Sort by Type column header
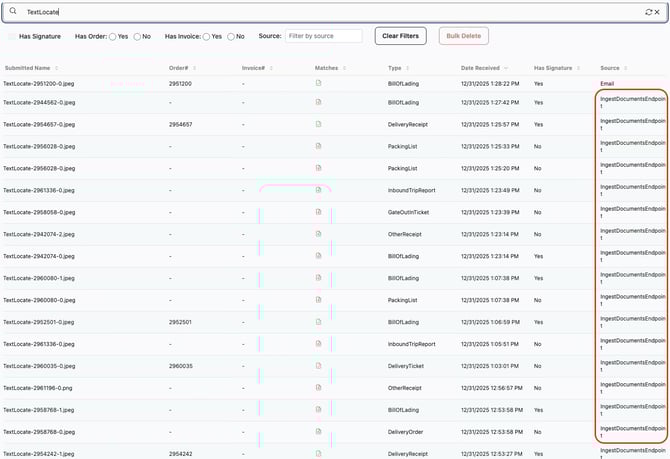This screenshot has width=670, height=459. tap(396, 68)
